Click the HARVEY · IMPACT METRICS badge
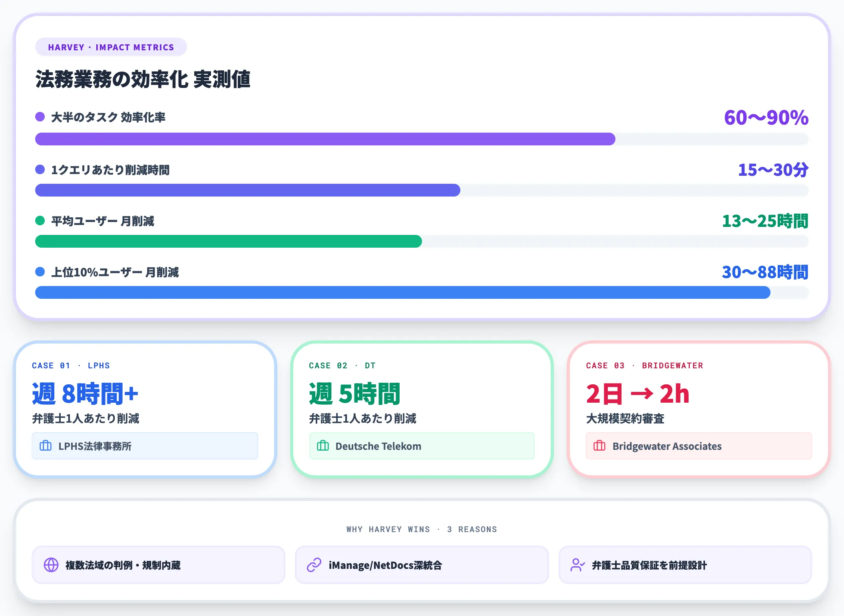 click(x=111, y=47)
